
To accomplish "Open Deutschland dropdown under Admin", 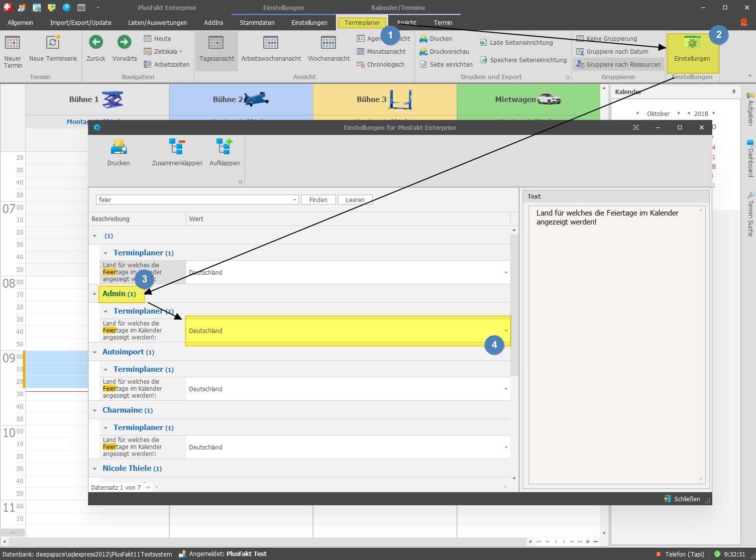I will tap(506, 331).
